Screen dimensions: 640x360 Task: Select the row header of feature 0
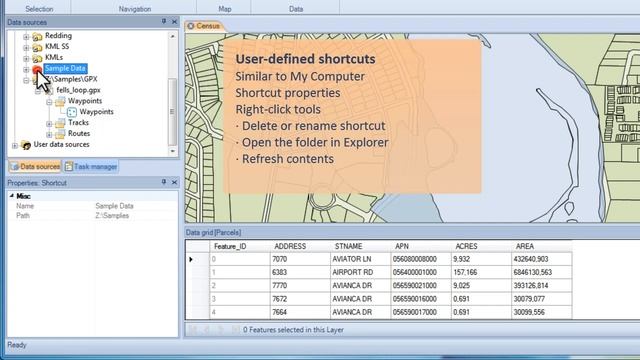pyautogui.click(x=198, y=259)
